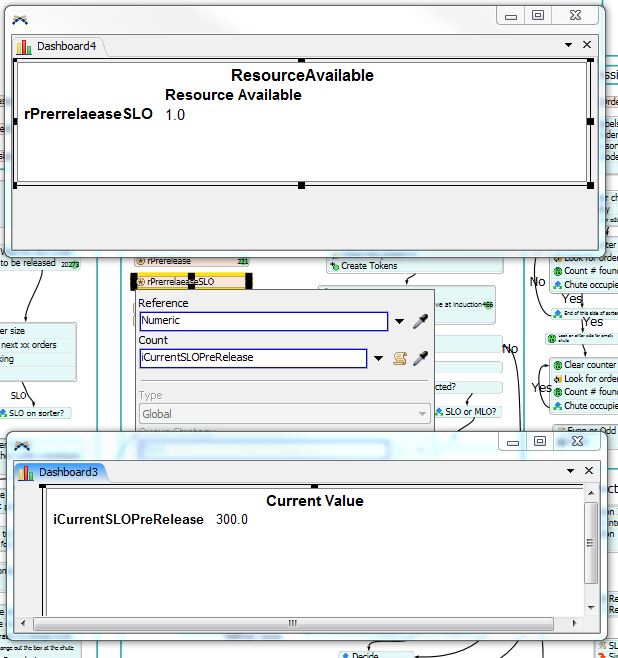Click the Clear counter activity icon

point(557,366)
